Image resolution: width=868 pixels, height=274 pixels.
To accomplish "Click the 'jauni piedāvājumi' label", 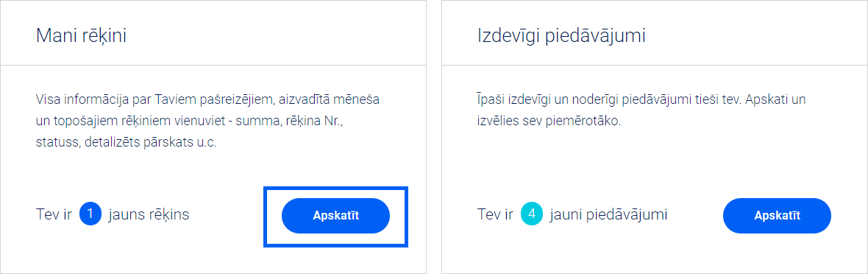I will tap(608, 214).
